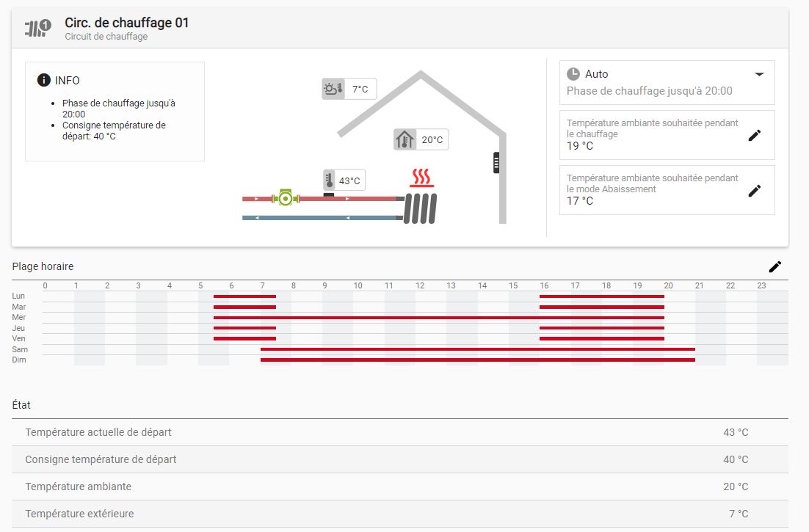
Task: Edit room temperature for Abaissement mode
Action: [754, 190]
